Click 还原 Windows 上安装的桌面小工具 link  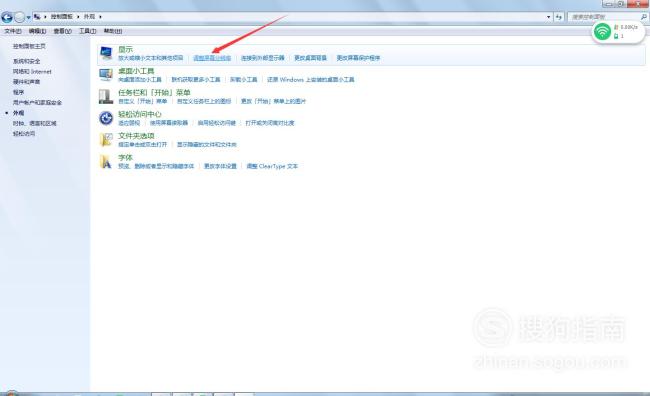[x=311, y=80]
